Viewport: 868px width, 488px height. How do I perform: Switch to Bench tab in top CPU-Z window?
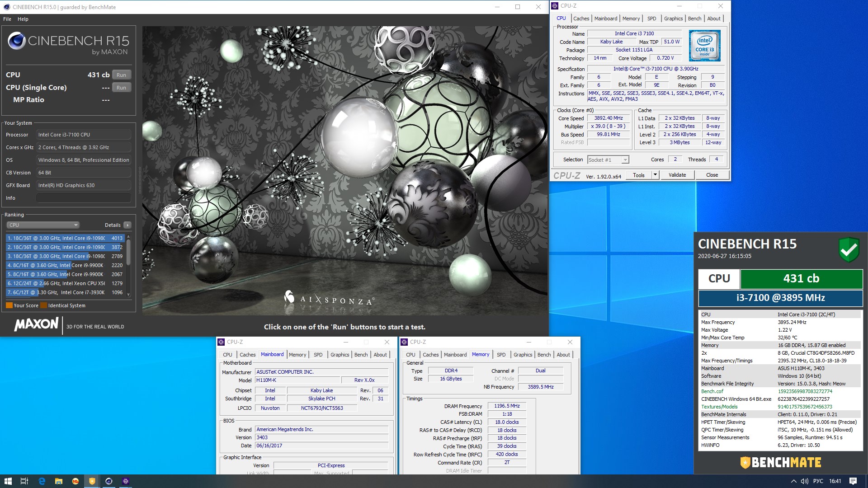[694, 19]
